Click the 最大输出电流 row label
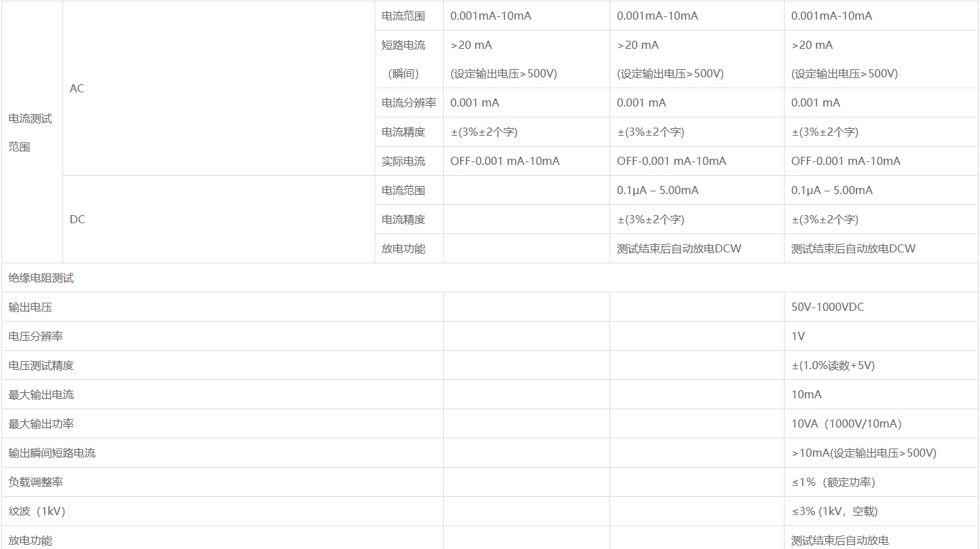The height and width of the screenshot is (549, 980). click(x=41, y=394)
